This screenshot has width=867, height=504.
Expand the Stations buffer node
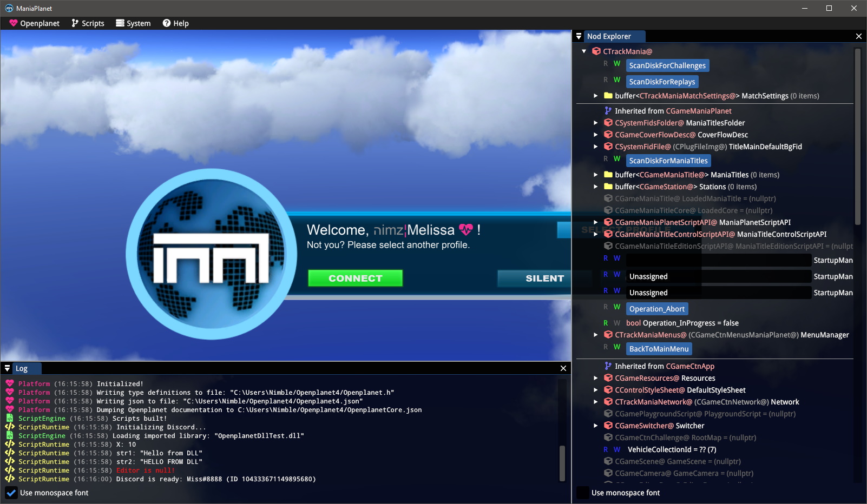(595, 187)
